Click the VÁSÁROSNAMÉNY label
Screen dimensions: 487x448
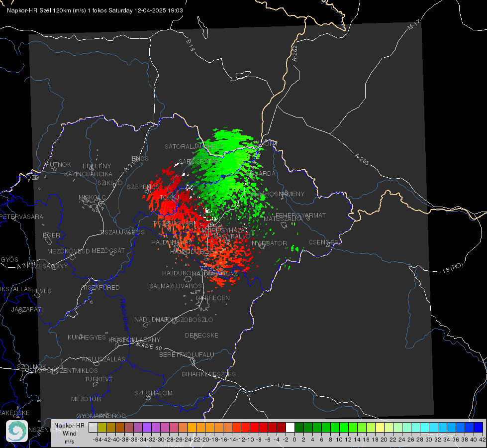coord(278,194)
